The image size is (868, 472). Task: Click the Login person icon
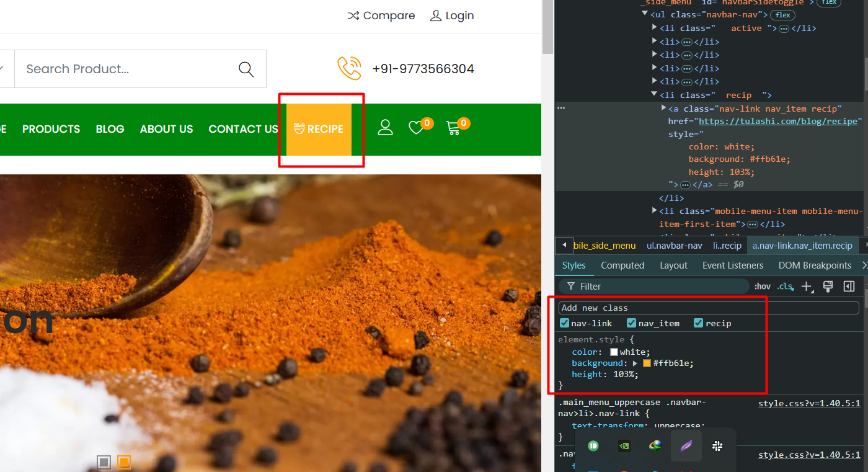click(x=436, y=16)
